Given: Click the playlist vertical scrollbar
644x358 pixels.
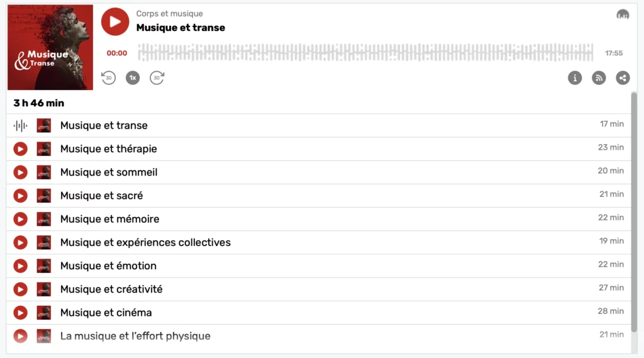Looking at the screenshot, I should point(634,214).
